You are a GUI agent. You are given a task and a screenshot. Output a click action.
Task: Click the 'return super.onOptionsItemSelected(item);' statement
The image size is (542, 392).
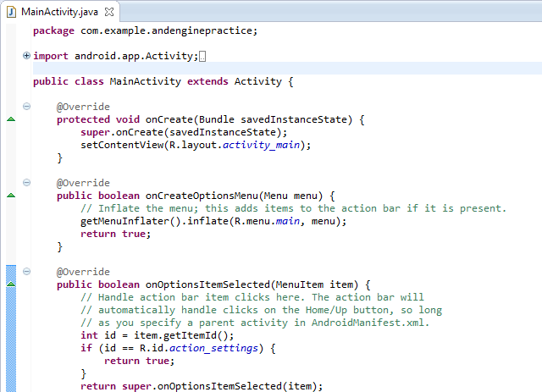tap(202, 386)
